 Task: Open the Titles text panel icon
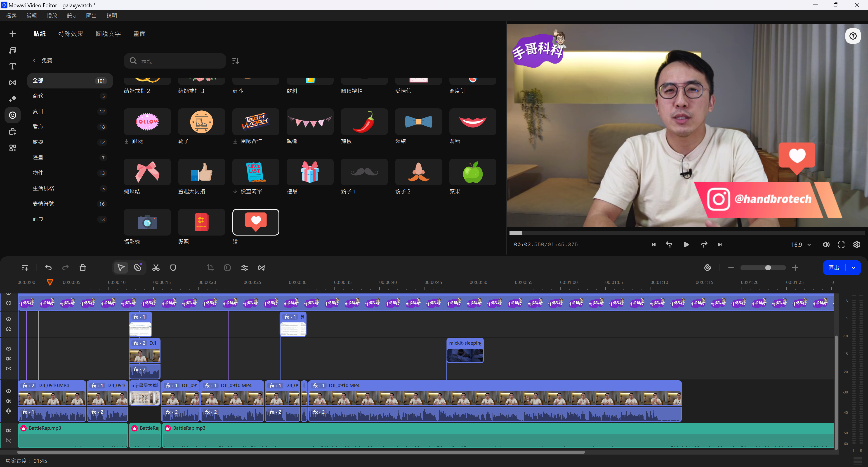12,66
